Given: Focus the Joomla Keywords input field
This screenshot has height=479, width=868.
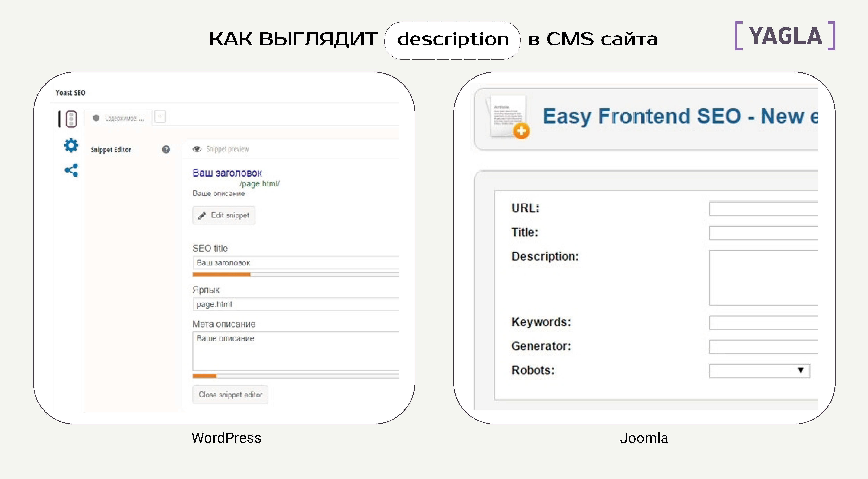Looking at the screenshot, I should (763, 322).
